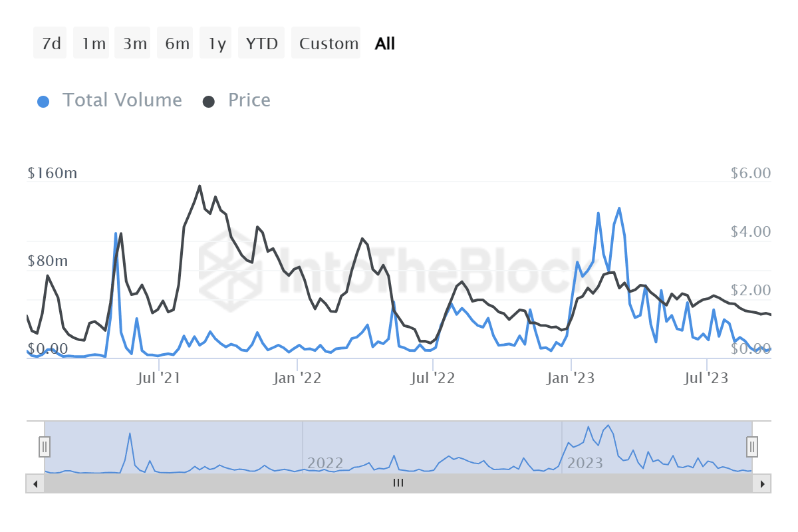Click the volume spike peak in the mini chart

click(130, 432)
